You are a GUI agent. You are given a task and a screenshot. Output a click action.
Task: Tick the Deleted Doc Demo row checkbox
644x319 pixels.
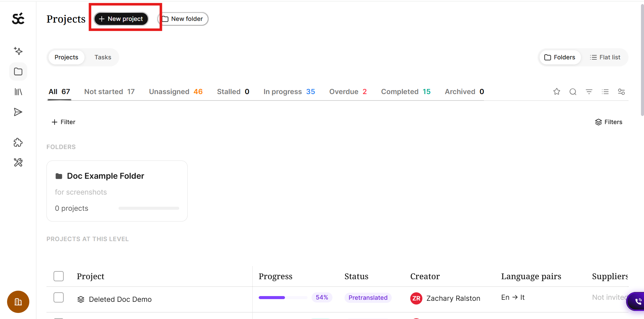tap(59, 297)
